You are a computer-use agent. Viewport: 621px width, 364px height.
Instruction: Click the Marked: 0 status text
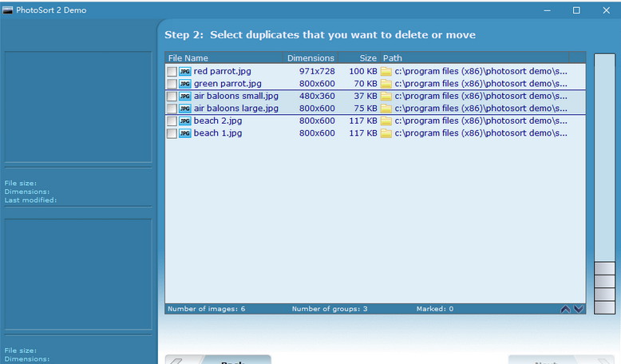pyautogui.click(x=434, y=309)
